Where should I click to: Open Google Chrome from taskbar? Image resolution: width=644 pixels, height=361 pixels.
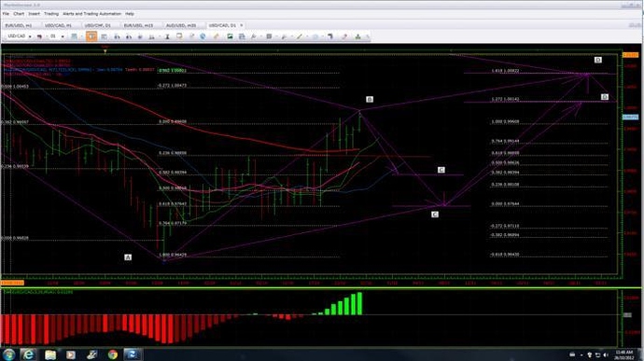[113, 354]
